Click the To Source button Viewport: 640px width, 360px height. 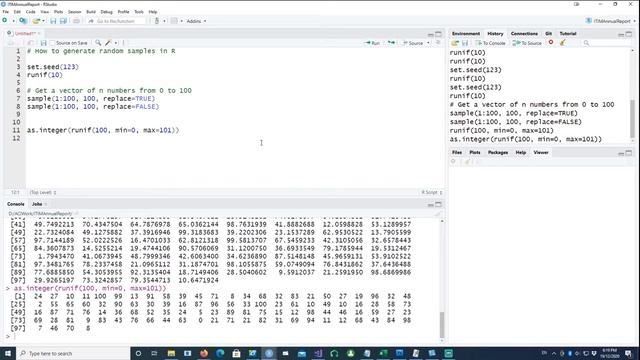coord(527,43)
